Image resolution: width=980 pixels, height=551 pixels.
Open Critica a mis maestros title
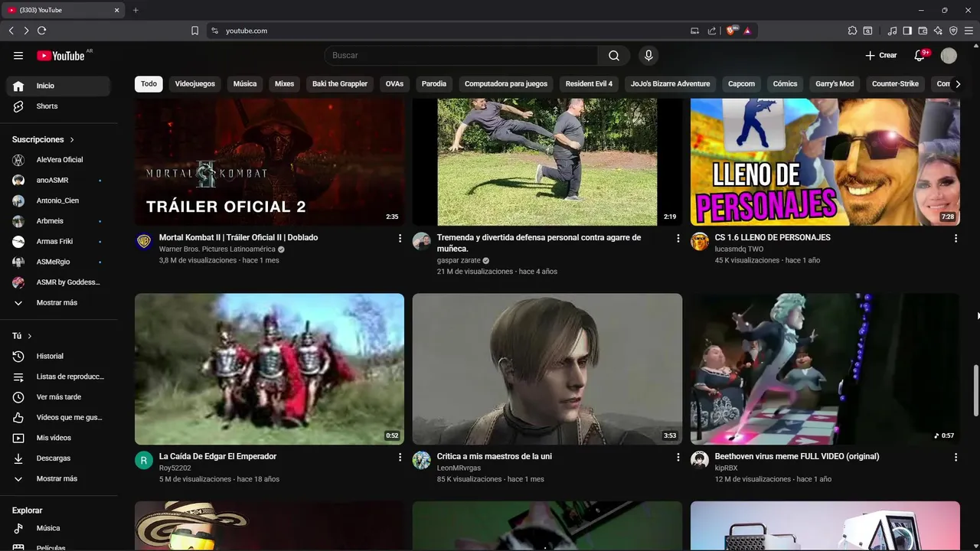pyautogui.click(x=495, y=456)
